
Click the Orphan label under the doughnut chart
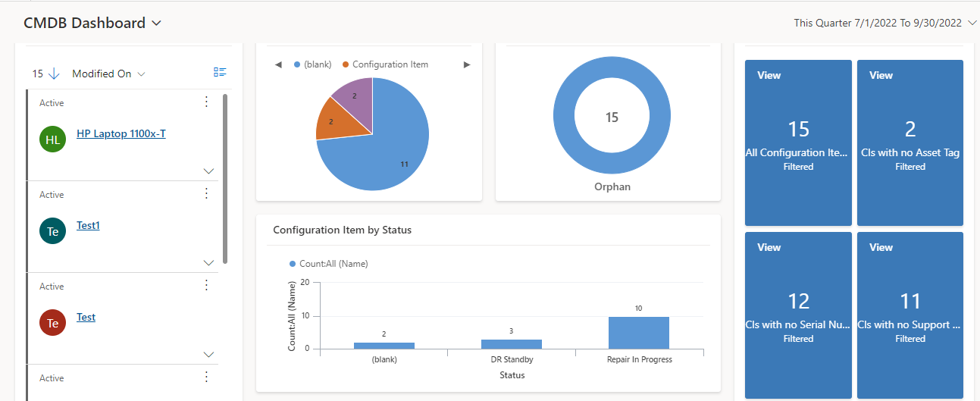(x=612, y=186)
